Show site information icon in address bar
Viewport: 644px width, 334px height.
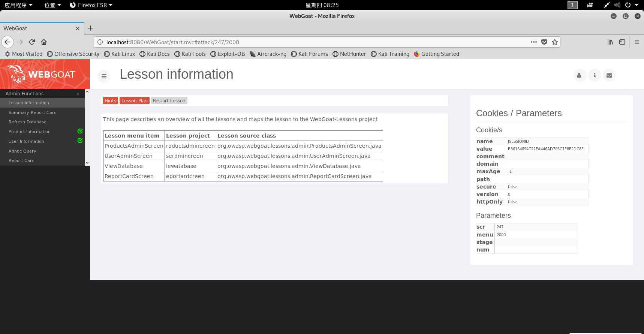(x=100, y=42)
